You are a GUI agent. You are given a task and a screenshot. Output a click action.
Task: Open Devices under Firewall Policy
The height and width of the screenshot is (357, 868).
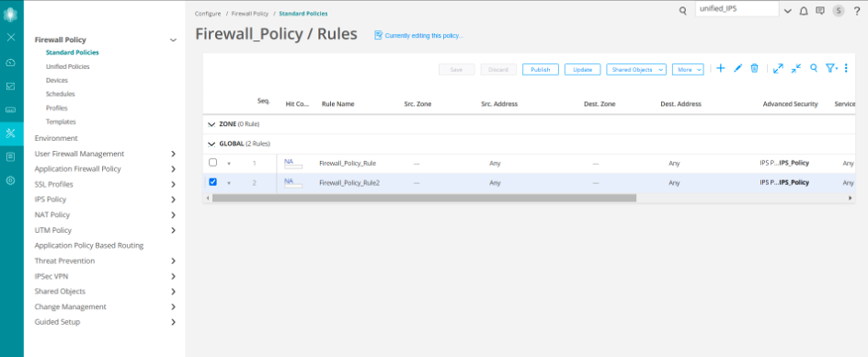pos(56,80)
